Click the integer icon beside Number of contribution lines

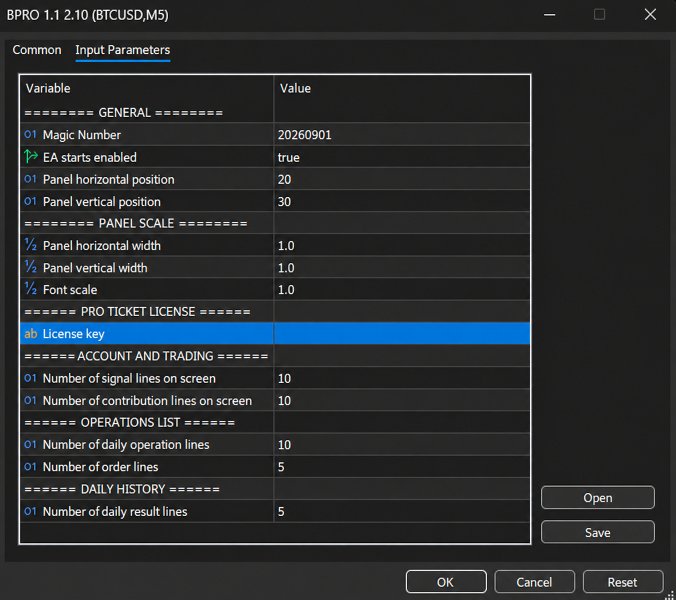click(x=30, y=400)
